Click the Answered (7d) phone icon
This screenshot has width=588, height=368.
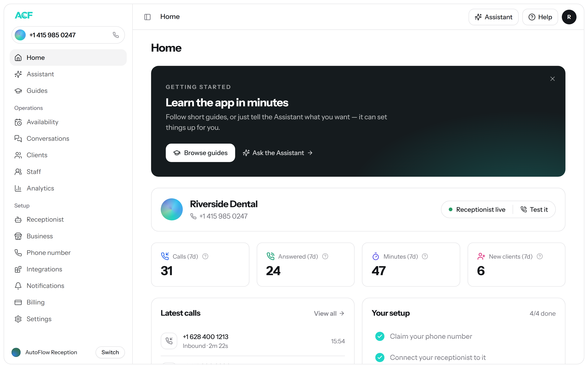pyautogui.click(x=270, y=256)
